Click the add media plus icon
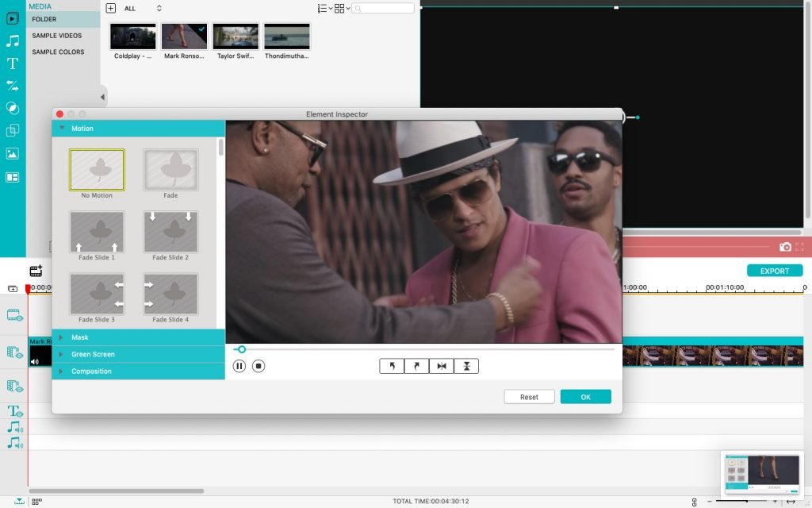 click(x=110, y=8)
